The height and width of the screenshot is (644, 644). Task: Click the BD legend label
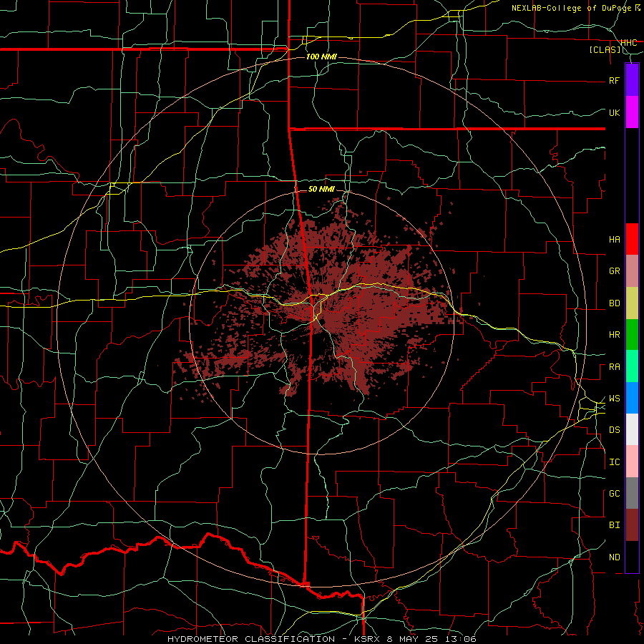point(615,303)
